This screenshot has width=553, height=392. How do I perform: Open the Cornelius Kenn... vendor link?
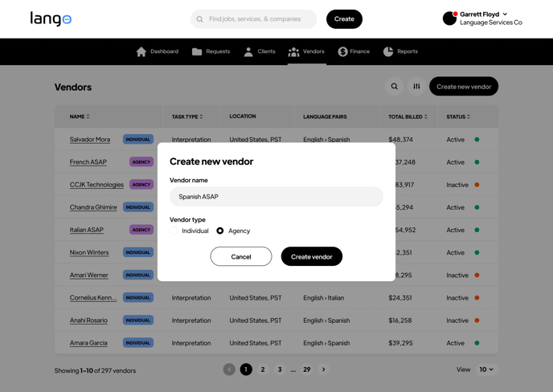[x=93, y=297]
